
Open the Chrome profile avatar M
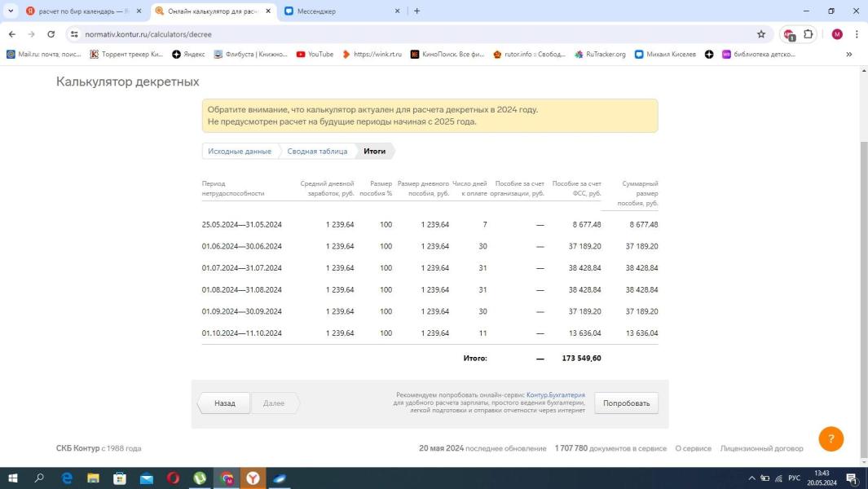coord(837,34)
